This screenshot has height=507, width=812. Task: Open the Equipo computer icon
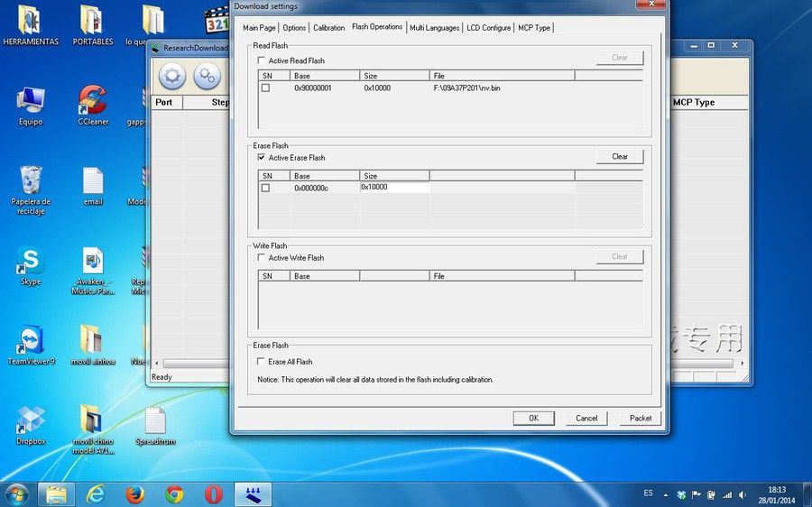point(31,106)
